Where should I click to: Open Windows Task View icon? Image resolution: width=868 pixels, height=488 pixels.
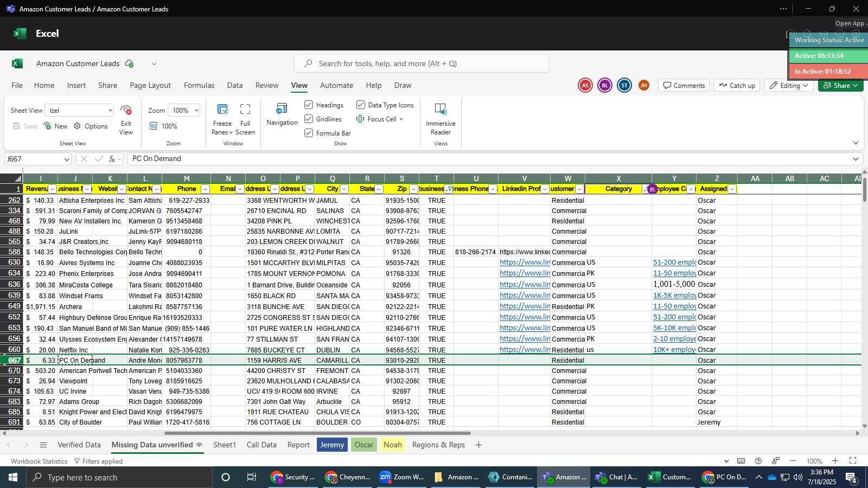(x=251, y=477)
